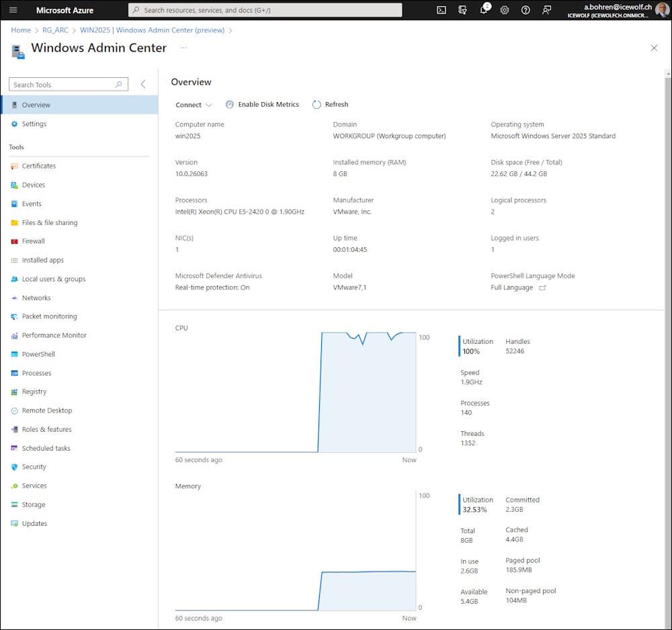Click the Updates tool icon

point(14,523)
